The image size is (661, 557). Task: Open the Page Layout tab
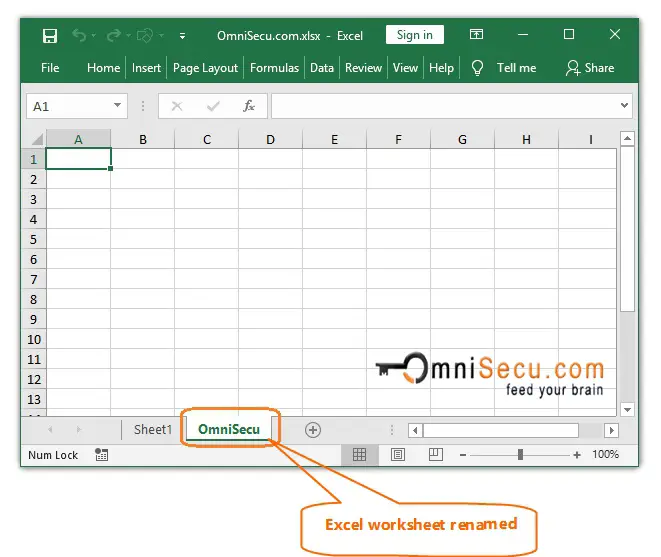pyautogui.click(x=205, y=68)
